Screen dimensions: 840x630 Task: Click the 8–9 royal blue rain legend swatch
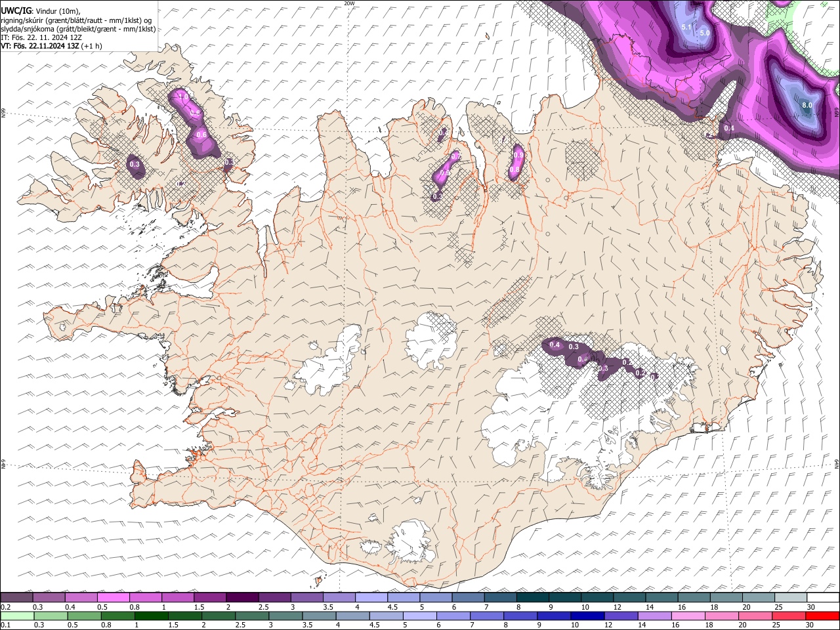click(521, 616)
